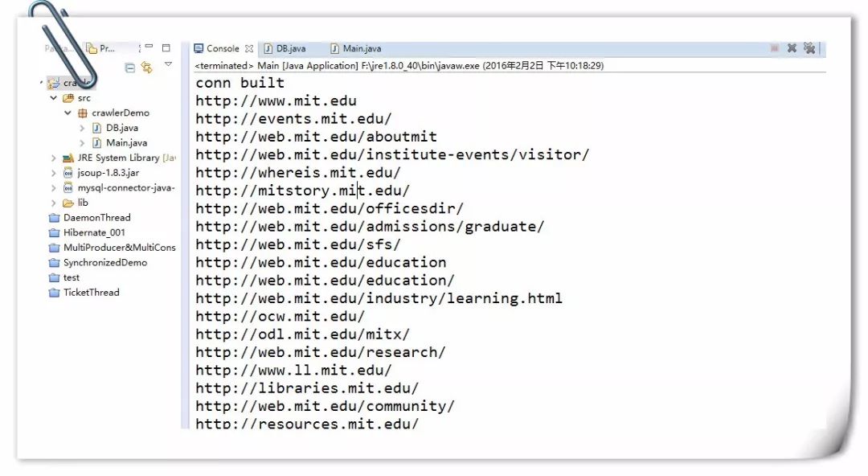Select Main.java under the crawlerDemo package
Image resolution: width=868 pixels, height=476 pixels.
pyautogui.click(x=126, y=143)
